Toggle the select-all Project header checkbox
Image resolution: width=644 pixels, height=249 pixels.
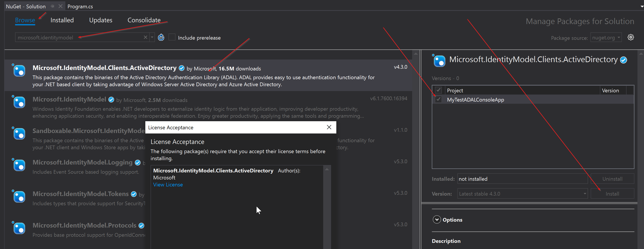pos(438,90)
